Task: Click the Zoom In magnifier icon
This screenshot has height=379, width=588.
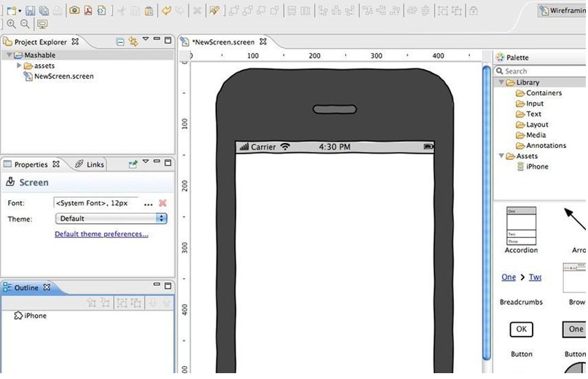Action: (11, 25)
